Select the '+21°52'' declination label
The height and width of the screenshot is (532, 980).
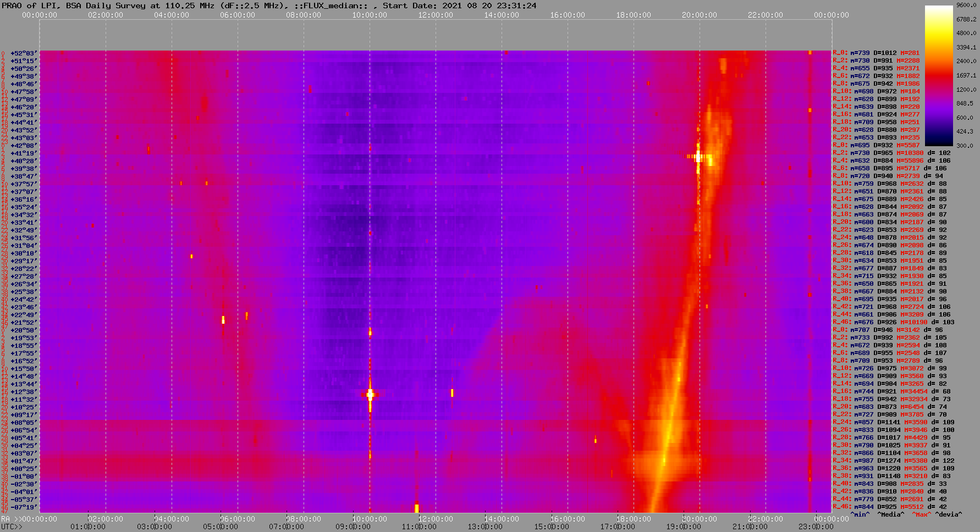point(24,323)
